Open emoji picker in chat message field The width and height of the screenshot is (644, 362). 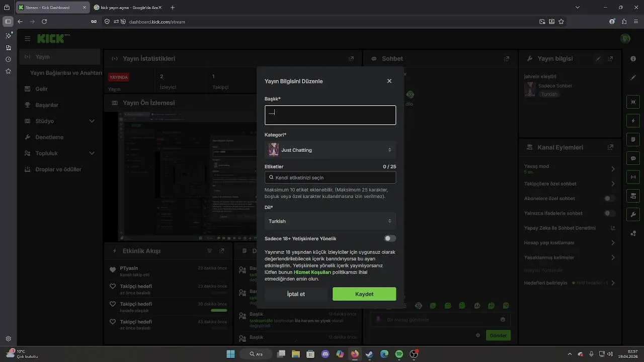coord(503,320)
